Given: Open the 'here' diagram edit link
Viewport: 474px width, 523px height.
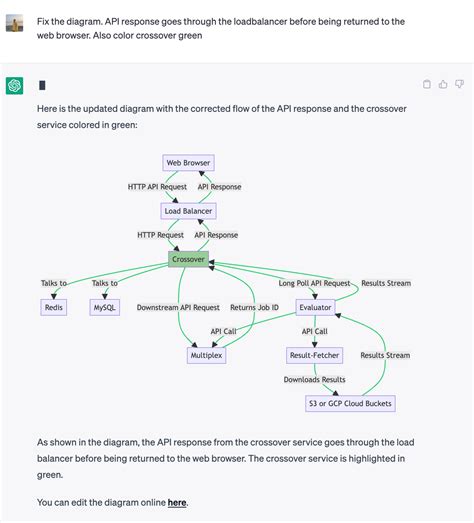Looking at the screenshot, I should (177, 502).
